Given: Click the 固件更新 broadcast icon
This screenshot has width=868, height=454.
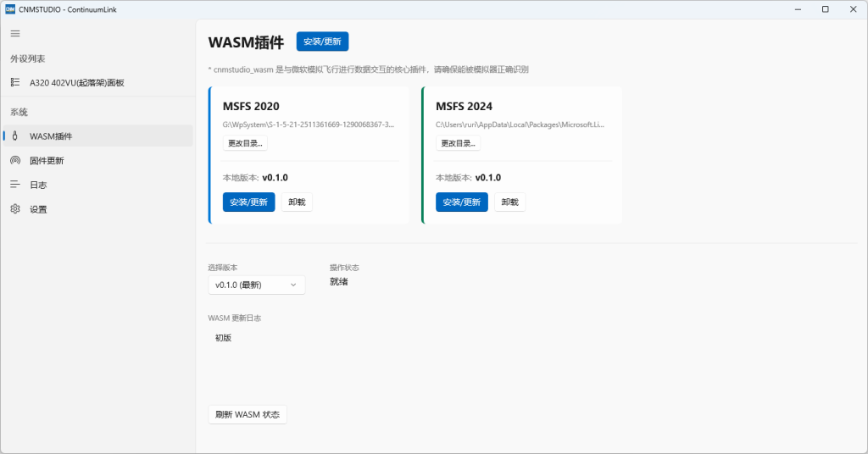Looking at the screenshot, I should (x=15, y=160).
